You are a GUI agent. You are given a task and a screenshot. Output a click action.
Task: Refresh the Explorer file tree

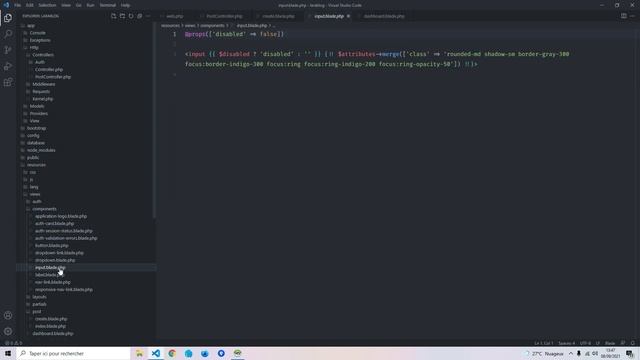(x=131, y=16)
